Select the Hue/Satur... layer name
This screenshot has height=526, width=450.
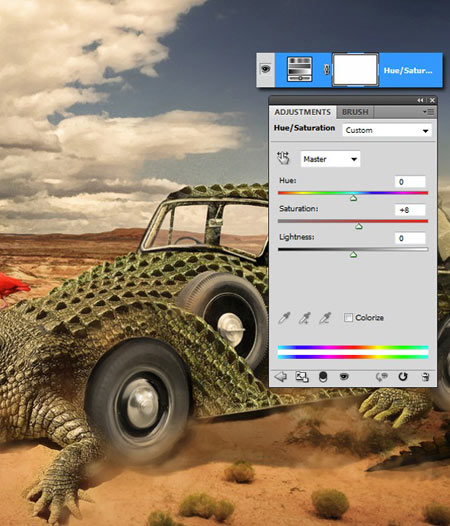coord(408,70)
